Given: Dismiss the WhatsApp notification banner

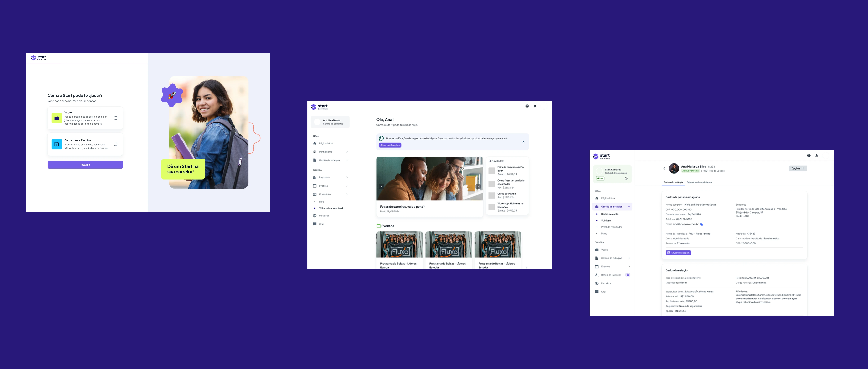Looking at the screenshot, I should click(x=523, y=142).
